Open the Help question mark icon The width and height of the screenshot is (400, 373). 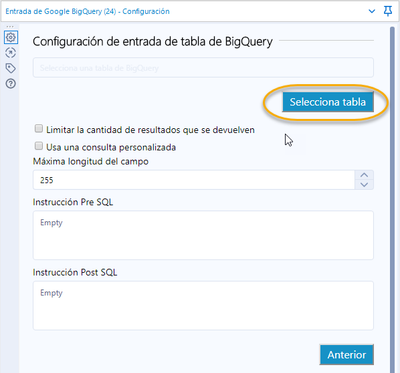11,83
